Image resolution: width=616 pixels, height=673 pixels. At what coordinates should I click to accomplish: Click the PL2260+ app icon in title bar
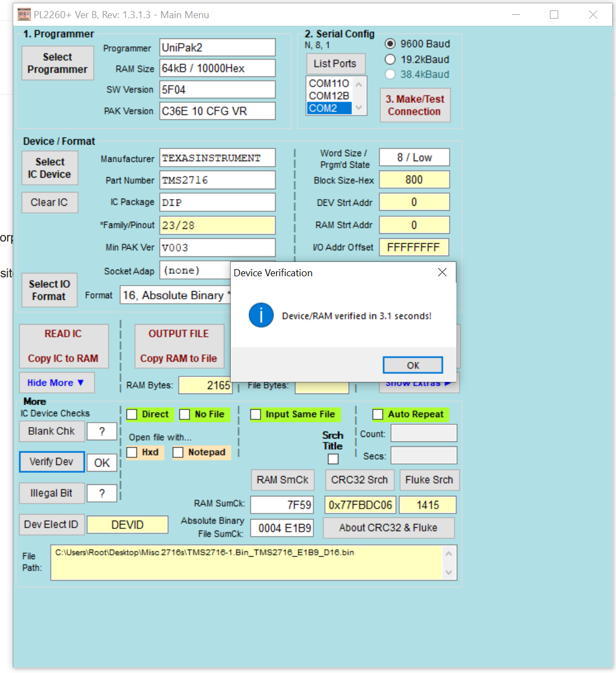point(24,15)
